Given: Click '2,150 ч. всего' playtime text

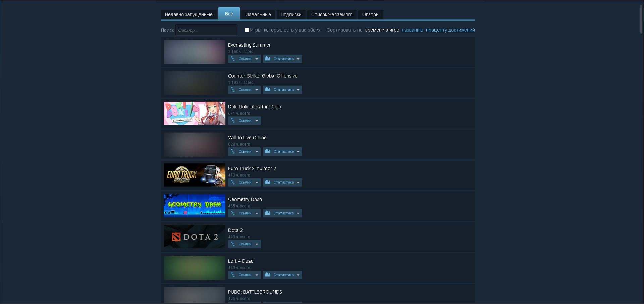Looking at the screenshot, I should tap(241, 52).
